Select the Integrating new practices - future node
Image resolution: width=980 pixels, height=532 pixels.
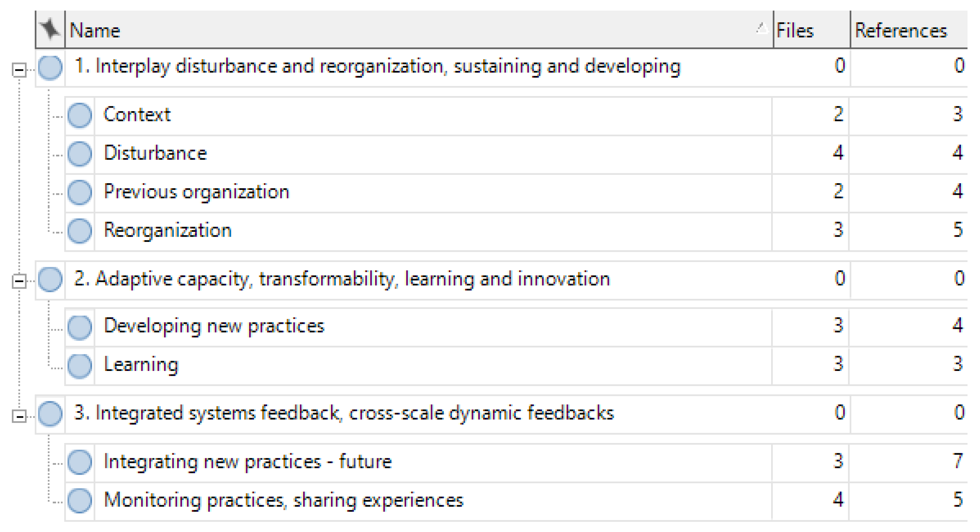(247, 462)
